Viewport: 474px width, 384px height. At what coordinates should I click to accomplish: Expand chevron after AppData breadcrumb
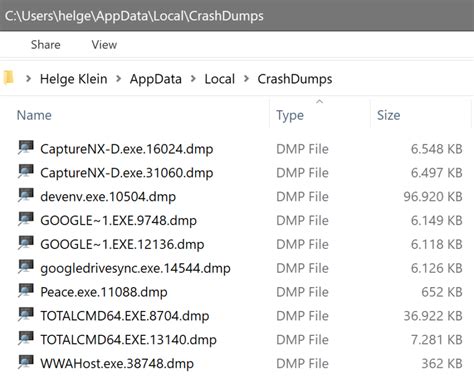click(193, 79)
